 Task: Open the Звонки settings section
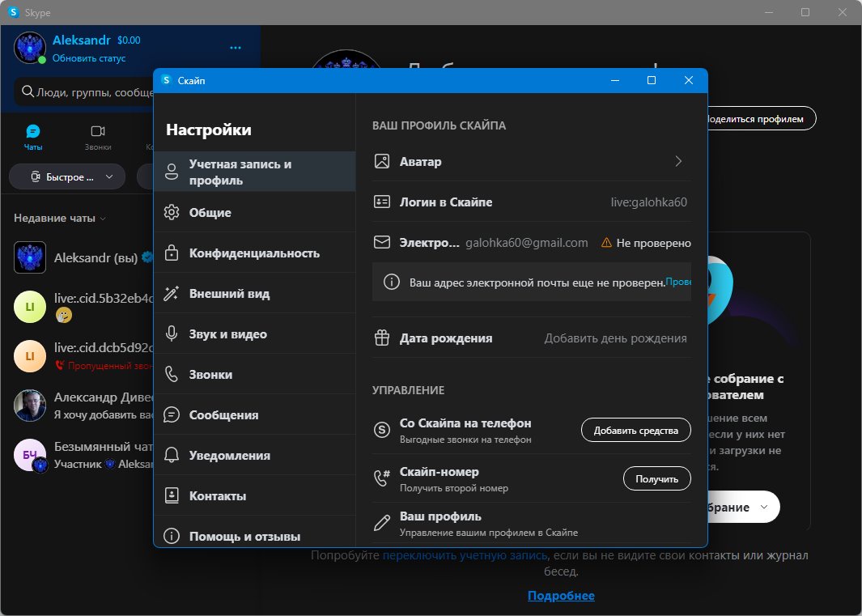click(254, 374)
